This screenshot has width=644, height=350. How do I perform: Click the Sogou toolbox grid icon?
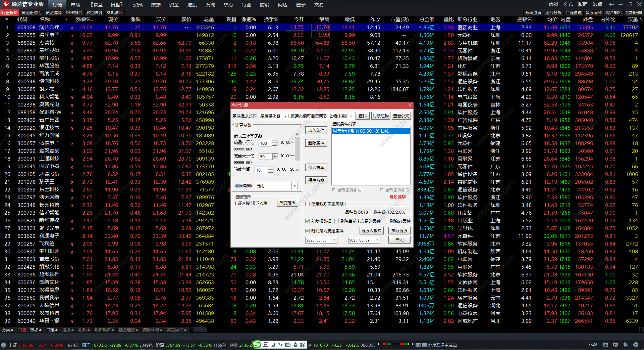(x=303, y=345)
